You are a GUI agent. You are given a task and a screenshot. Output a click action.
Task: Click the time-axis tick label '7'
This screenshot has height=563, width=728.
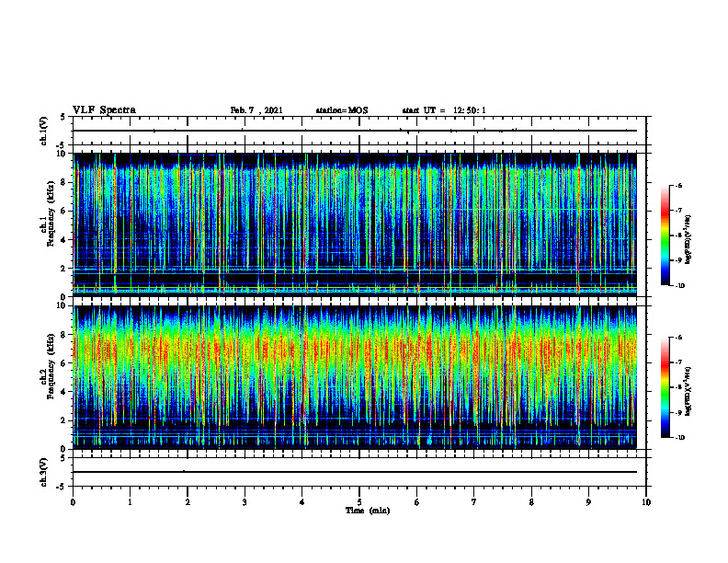click(474, 502)
